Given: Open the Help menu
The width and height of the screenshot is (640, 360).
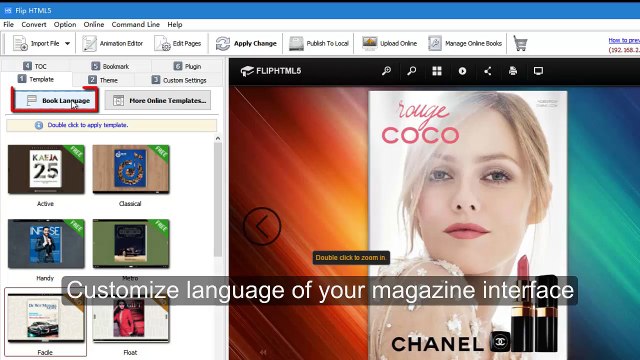Looking at the screenshot, I should (x=175, y=24).
